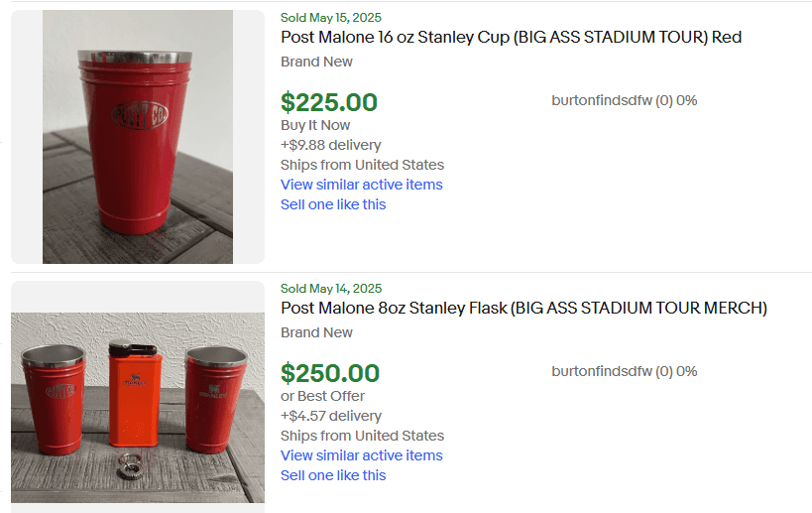This screenshot has width=812, height=513.
Task: Click View similar active items for the 16 oz Cup
Action: pyautogui.click(x=361, y=185)
